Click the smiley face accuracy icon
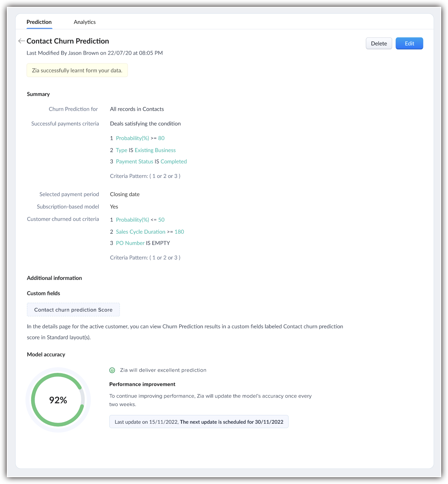The width and height of the screenshot is (448, 484). point(112,370)
